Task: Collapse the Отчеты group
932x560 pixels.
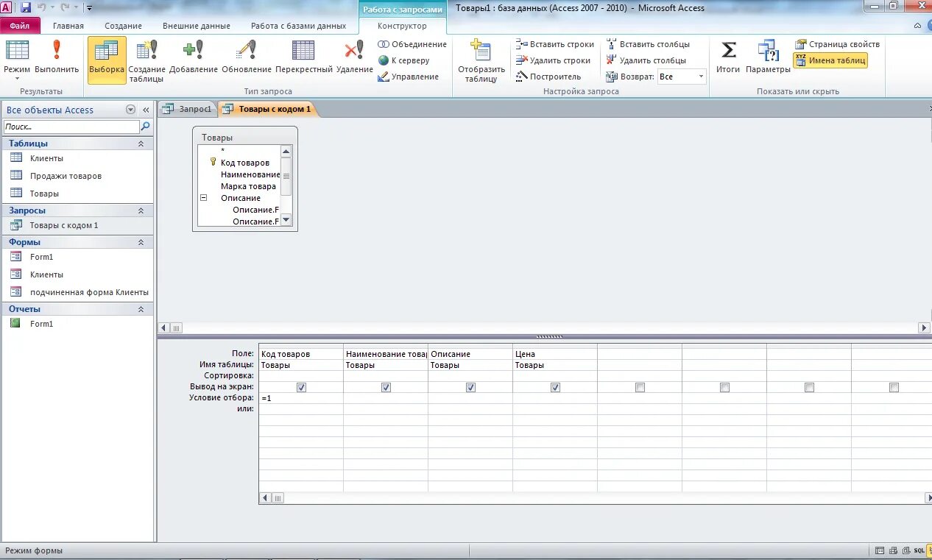Action: [141, 309]
